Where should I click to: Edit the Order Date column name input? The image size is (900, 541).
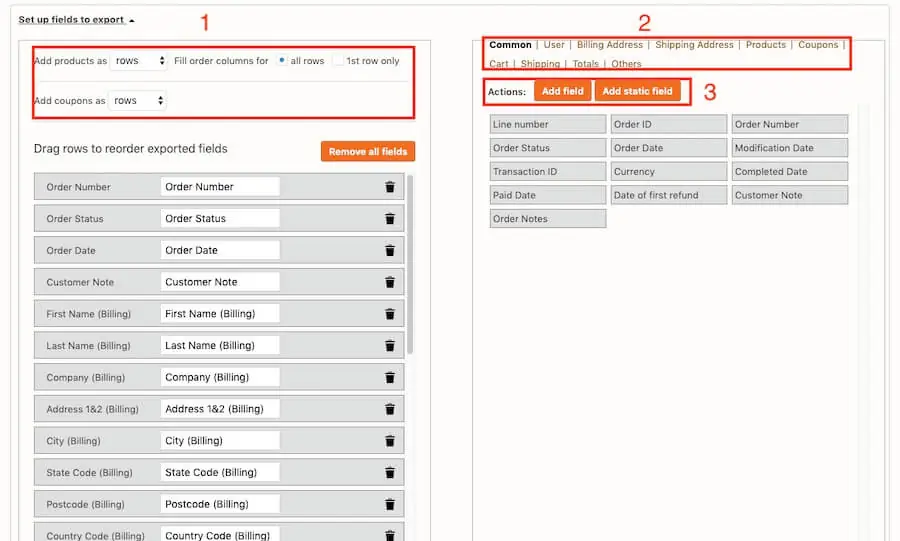[x=220, y=251]
